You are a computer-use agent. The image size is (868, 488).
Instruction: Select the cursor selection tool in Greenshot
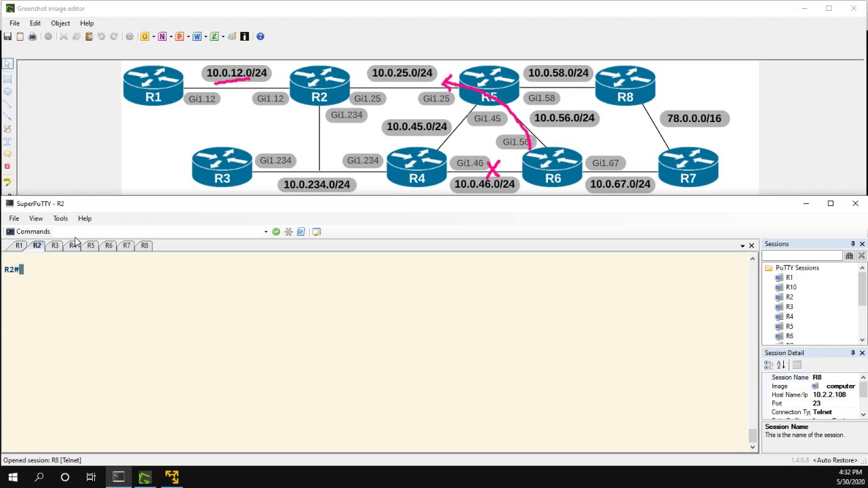(7, 64)
